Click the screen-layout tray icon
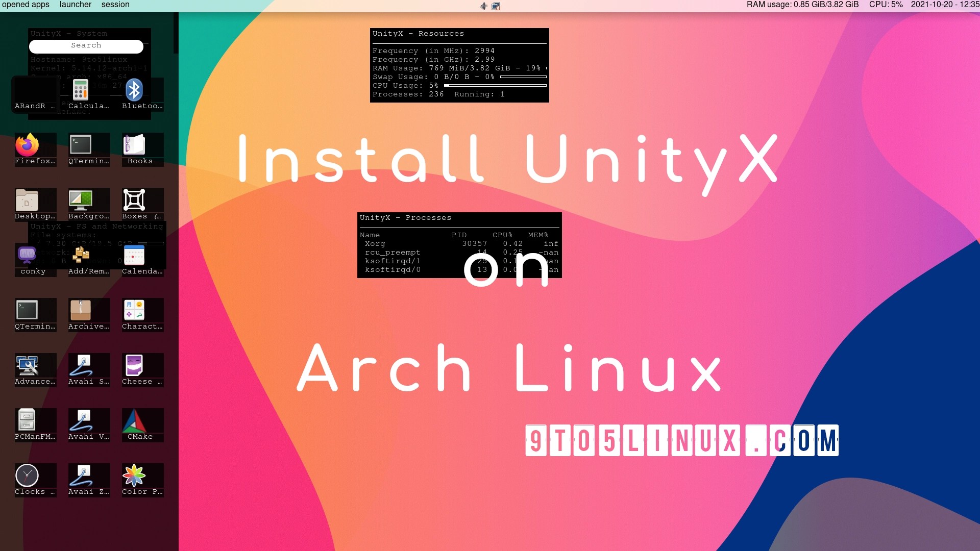This screenshot has width=980, height=551. [495, 6]
